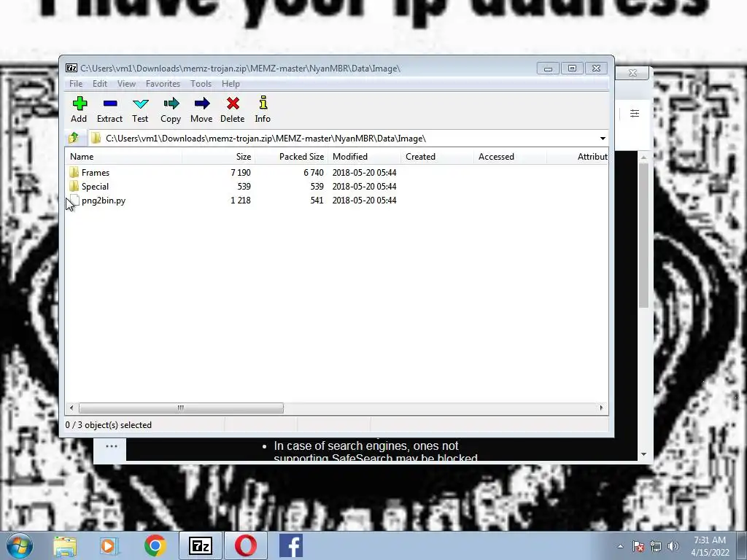This screenshot has width=747, height=560.
Task: Click the Action Center flag tray icon
Action: (x=638, y=546)
